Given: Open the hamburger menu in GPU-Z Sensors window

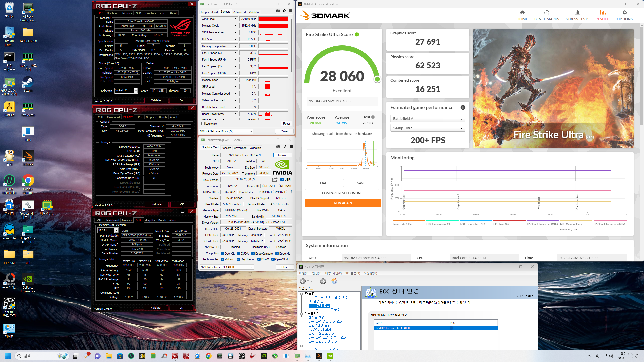Looking at the screenshot, I should [291, 11].
